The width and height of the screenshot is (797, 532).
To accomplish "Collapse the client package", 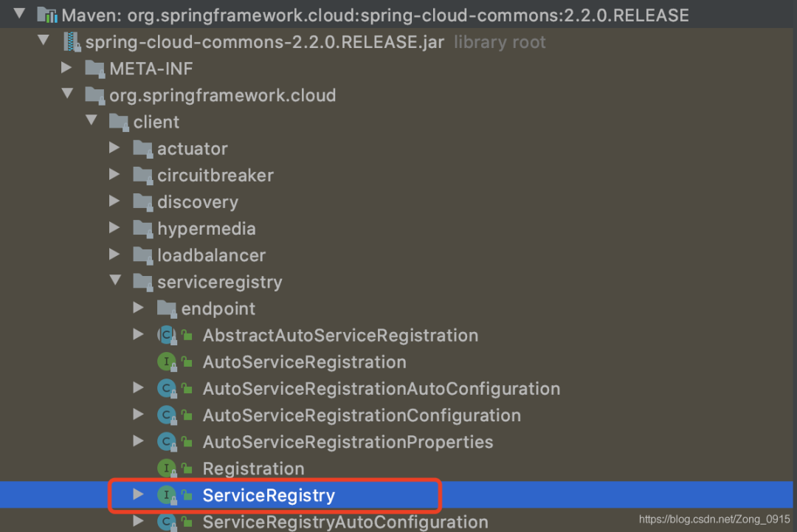I will pyautogui.click(x=91, y=121).
